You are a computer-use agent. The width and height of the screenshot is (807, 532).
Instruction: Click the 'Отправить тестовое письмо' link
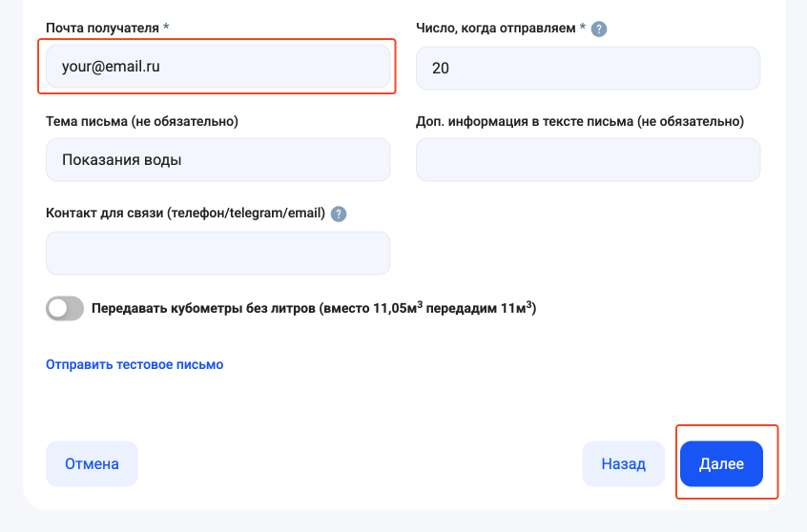tap(134, 364)
